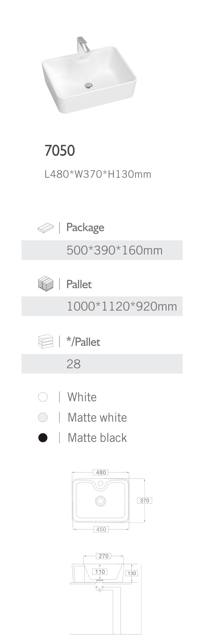Click the drain in the basin photo

(x=88, y=85)
